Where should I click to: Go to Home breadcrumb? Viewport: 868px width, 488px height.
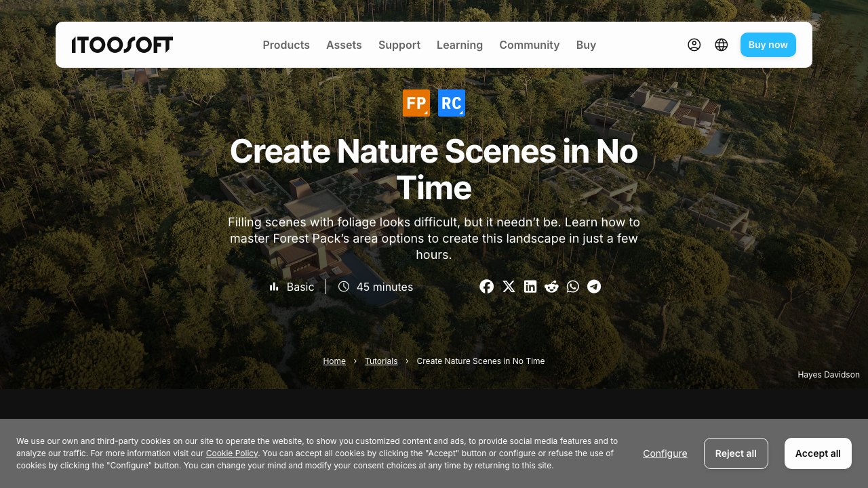[334, 361]
